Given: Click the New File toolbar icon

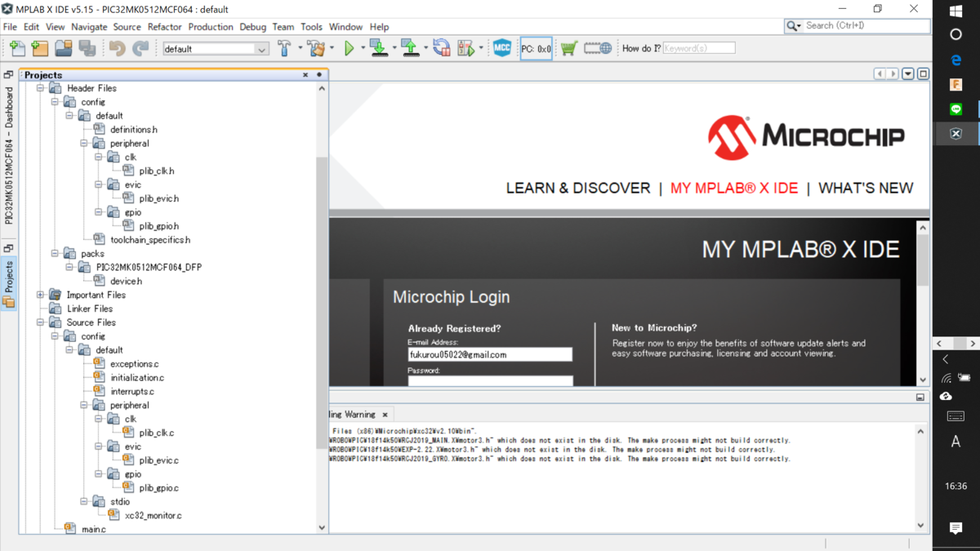Looking at the screenshot, I should (17, 49).
